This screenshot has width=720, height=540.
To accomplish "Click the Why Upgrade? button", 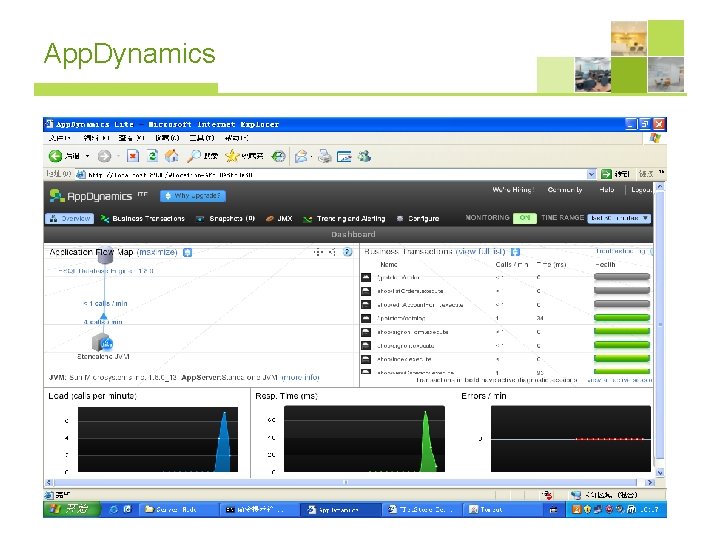I will pyautogui.click(x=193, y=196).
